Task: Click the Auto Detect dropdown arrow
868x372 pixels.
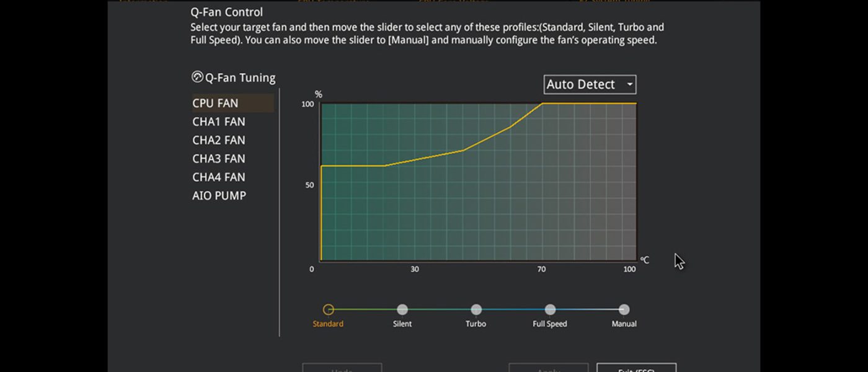Action: click(630, 84)
